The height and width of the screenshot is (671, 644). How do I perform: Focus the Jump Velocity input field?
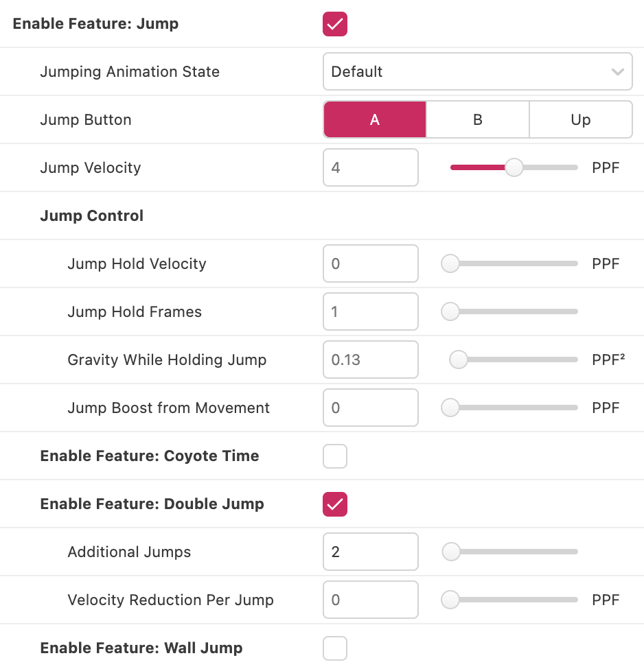(370, 168)
